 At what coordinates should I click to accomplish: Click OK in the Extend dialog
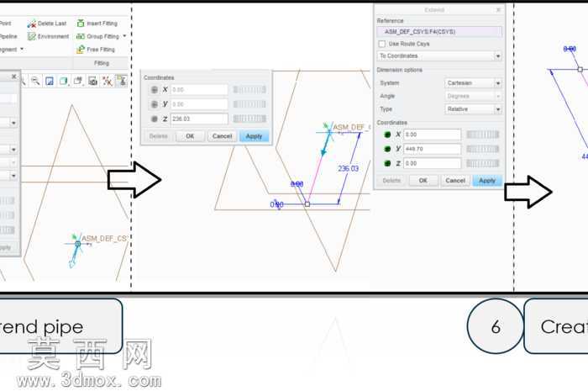423,181
